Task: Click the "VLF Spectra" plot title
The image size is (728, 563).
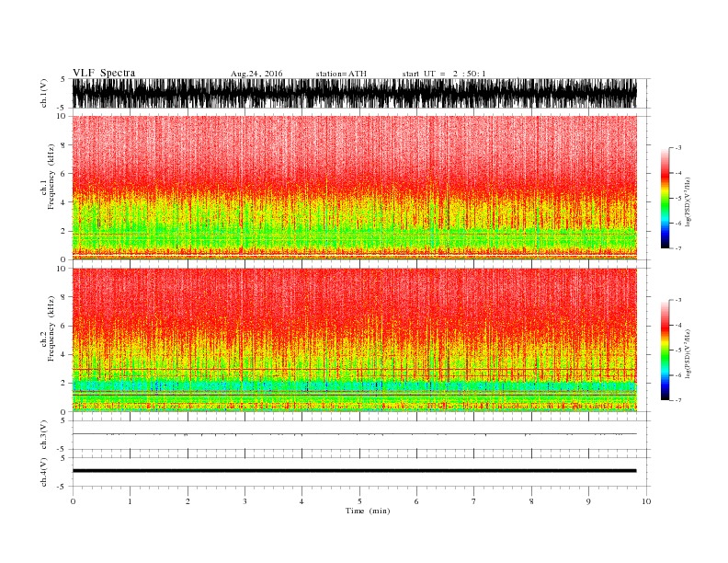Action: tap(104, 73)
